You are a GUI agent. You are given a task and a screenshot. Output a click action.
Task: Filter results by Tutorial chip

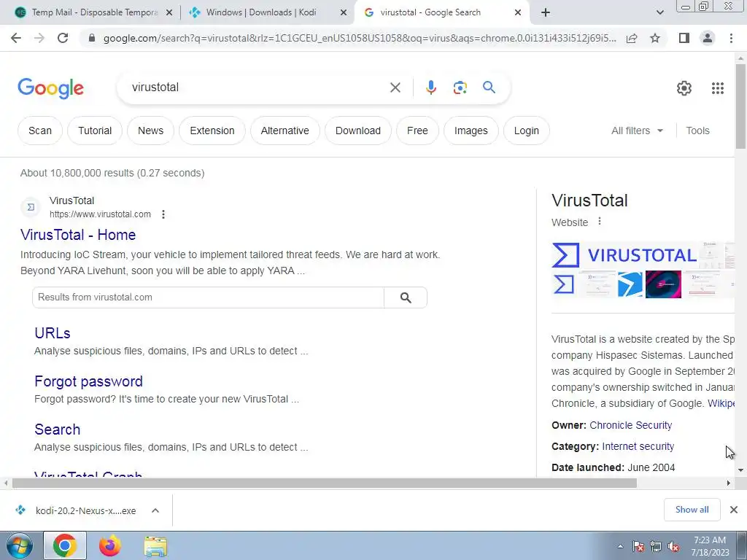click(x=95, y=131)
